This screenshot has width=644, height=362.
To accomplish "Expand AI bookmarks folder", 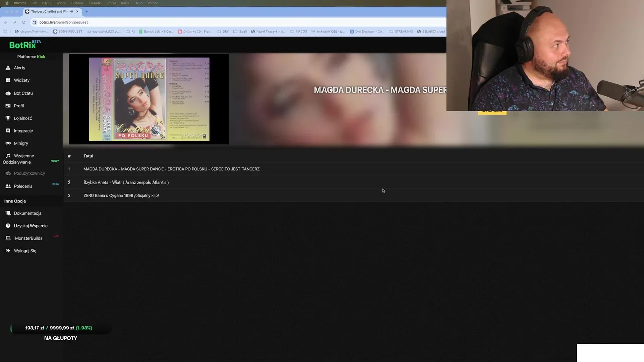I will [130, 31].
